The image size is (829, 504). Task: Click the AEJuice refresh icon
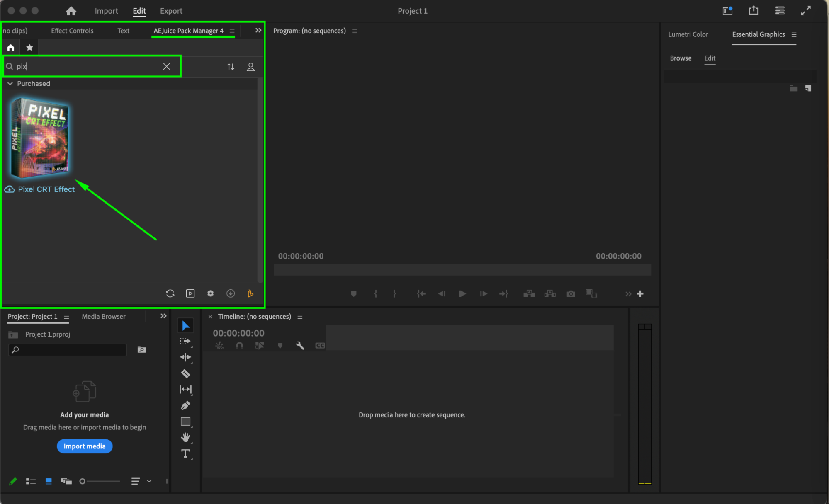(170, 293)
